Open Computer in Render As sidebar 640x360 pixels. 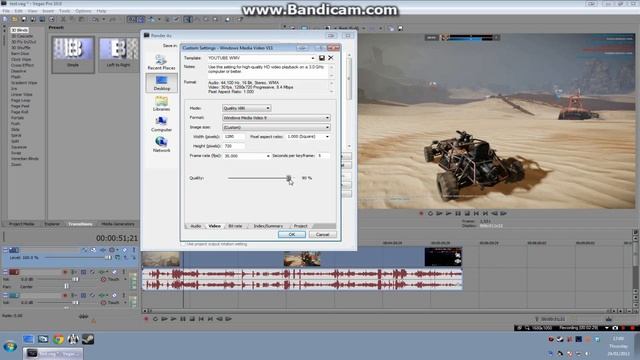(x=161, y=124)
